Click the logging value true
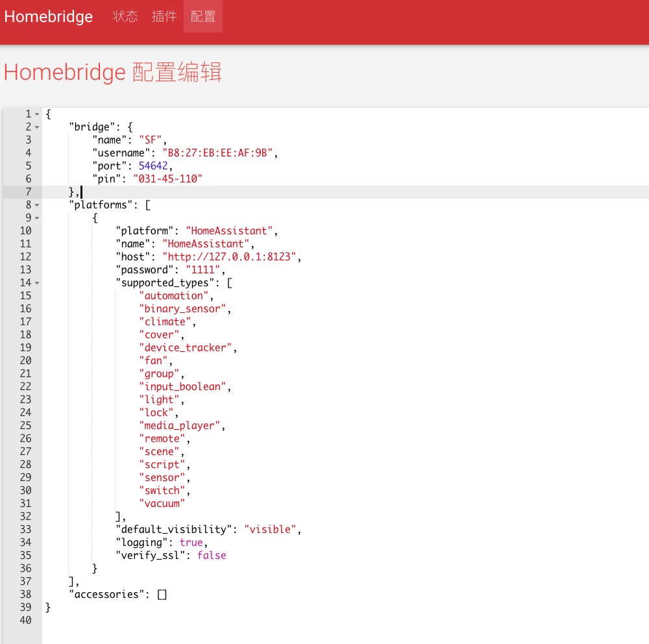Viewport: 649px width, 644px height. (191, 543)
